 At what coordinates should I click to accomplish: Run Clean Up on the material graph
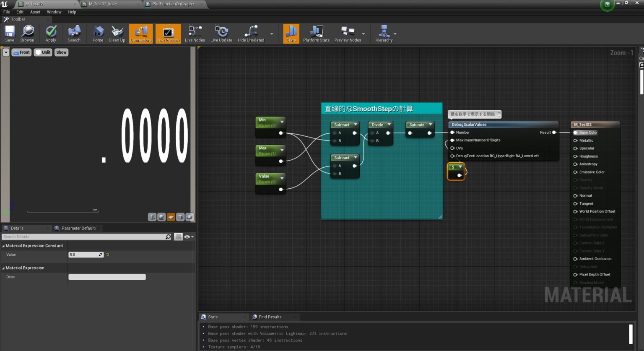click(x=117, y=33)
